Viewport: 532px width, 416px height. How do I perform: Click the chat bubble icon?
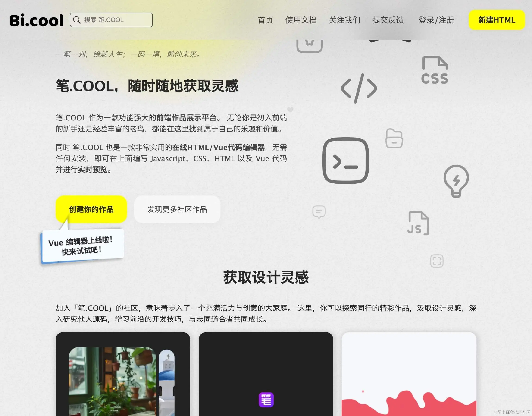319,212
